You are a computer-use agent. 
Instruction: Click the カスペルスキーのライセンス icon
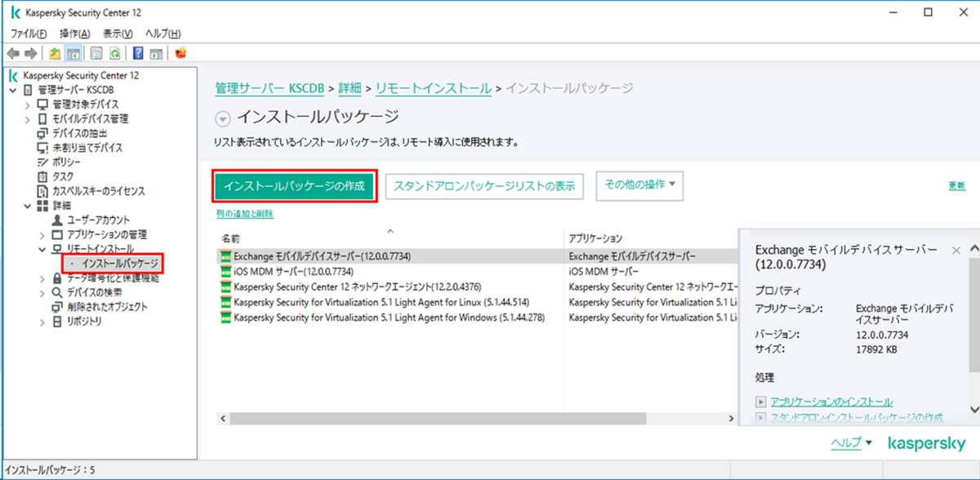pos(42,191)
